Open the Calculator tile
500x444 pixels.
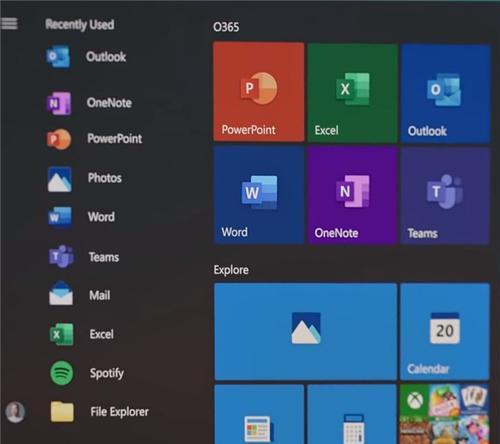(352, 414)
